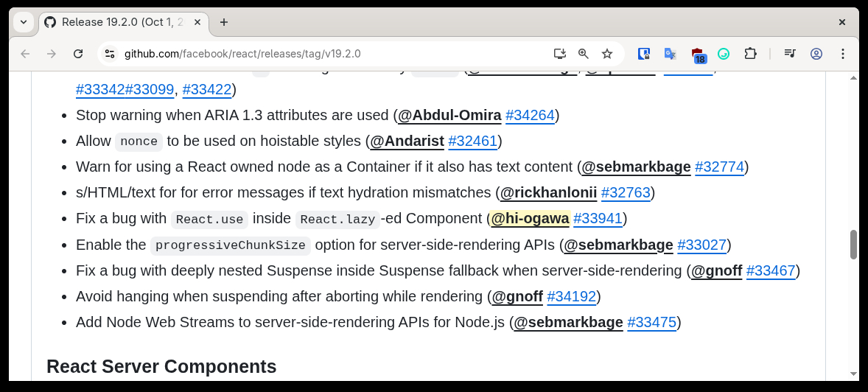Click the Grammarly extension icon

tap(724, 54)
